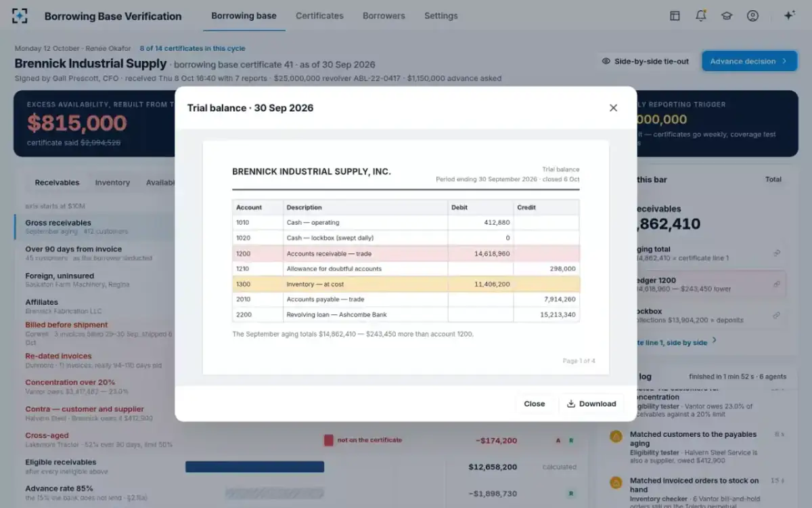Click the blue Eligible receivables bar
This screenshot has width=812, height=508.
pos(255,467)
